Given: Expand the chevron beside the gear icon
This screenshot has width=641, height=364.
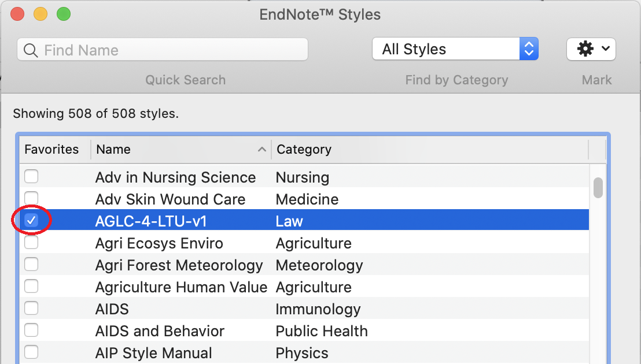Looking at the screenshot, I should click(x=606, y=49).
